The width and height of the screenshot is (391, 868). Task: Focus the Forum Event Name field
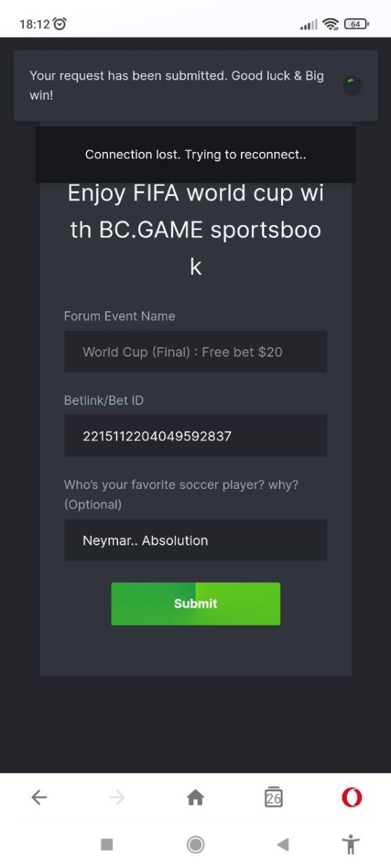[195, 352]
